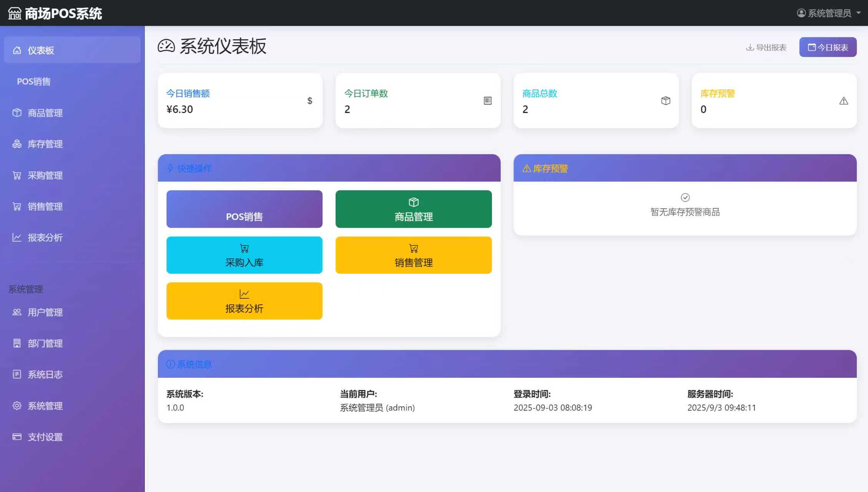Click the 导出报表 link
Screen dimensions: 868x492
[766, 47]
